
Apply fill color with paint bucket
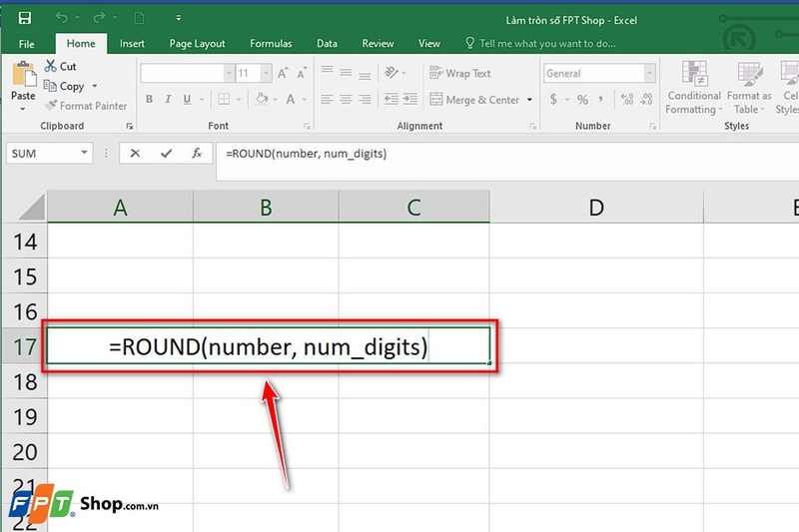tap(262, 99)
